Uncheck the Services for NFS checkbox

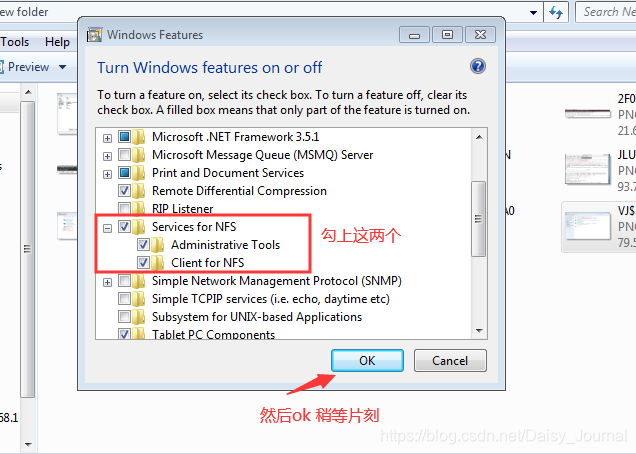pos(125,227)
